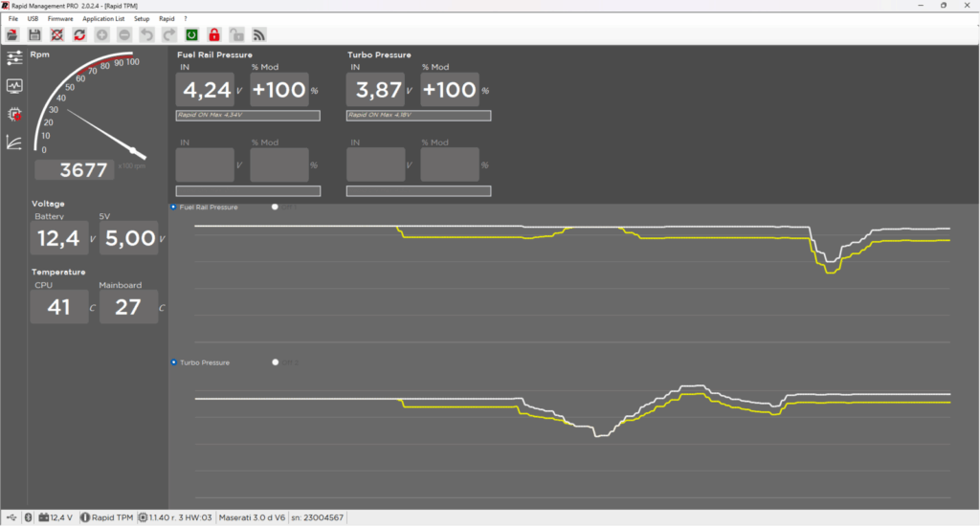Open the Firmware menu
The image size is (980, 526).
[x=60, y=19]
